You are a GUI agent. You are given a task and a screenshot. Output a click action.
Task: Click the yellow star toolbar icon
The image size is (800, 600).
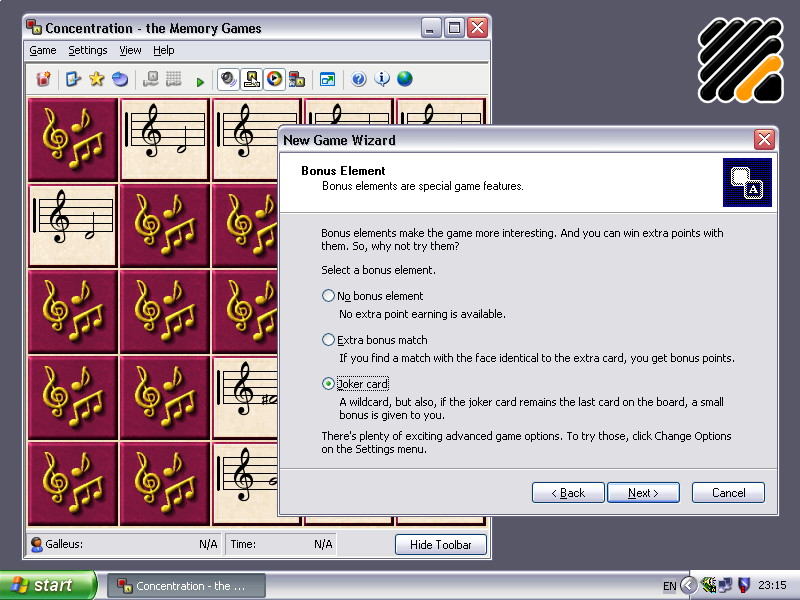pyautogui.click(x=97, y=79)
